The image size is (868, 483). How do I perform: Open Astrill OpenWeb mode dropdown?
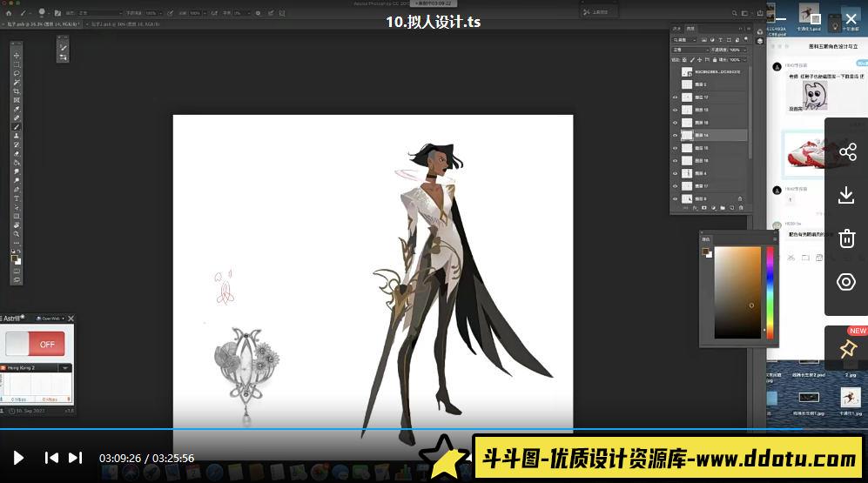pos(50,319)
